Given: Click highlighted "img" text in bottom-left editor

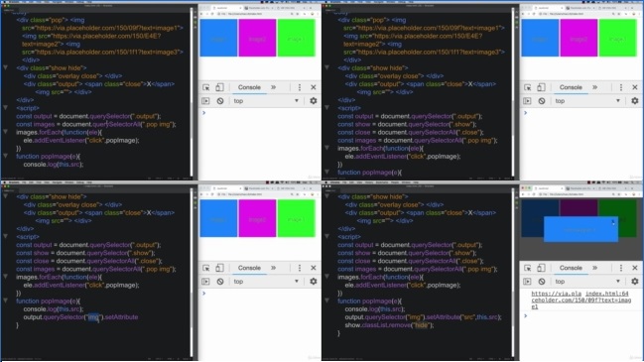Looking at the screenshot, I should coord(93,317).
